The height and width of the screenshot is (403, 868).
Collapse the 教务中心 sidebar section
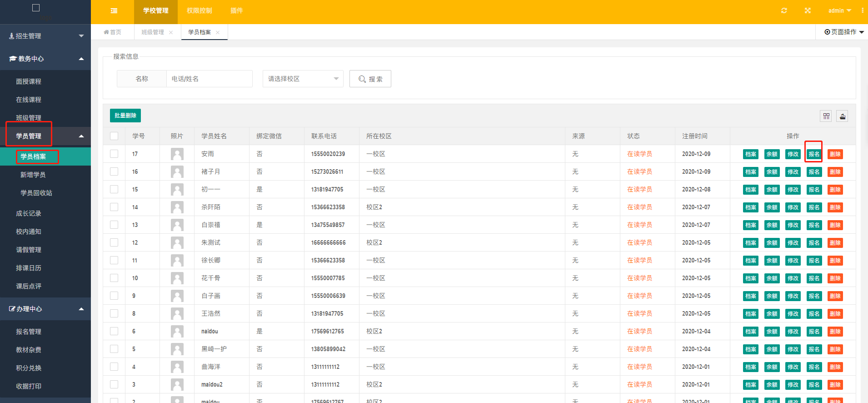pyautogui.click(x=45, y=59)
